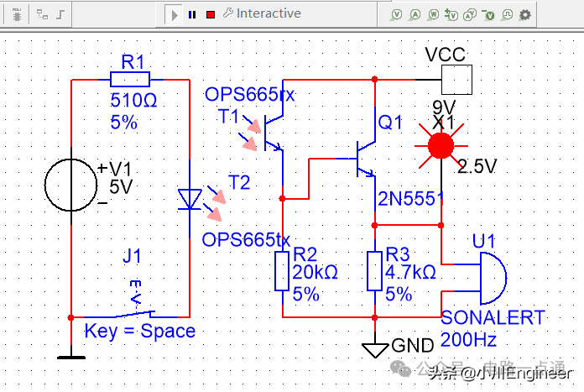The height and width of the screenshot is (392, 584).
Task: Click the Key = Space label
Action: pyautogui.click(x=140, y=331)
